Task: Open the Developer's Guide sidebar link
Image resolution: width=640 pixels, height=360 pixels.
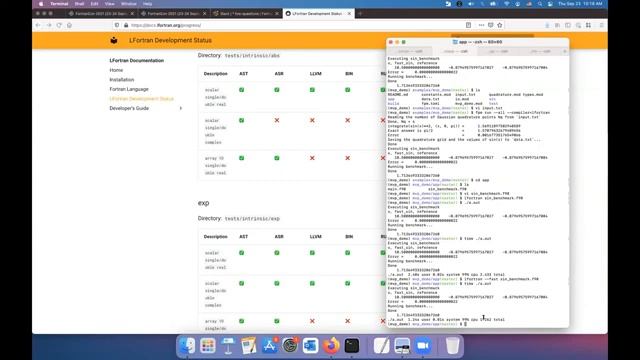Action: point(129,108)
